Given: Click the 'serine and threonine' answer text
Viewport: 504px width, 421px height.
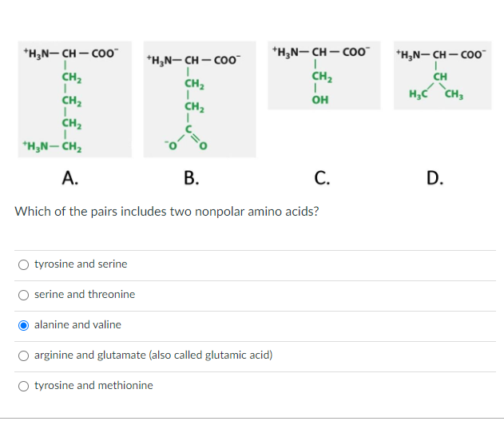Looking at the screenshot, I should coord(85,294).
